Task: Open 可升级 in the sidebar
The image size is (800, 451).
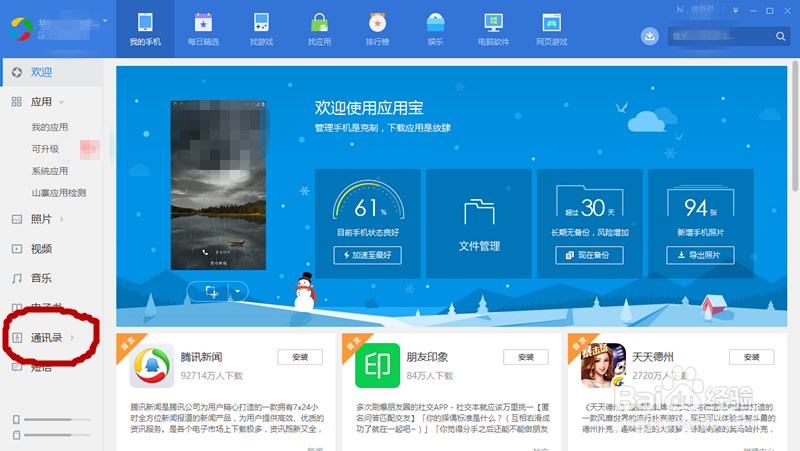Action: [x=45, y=149]
